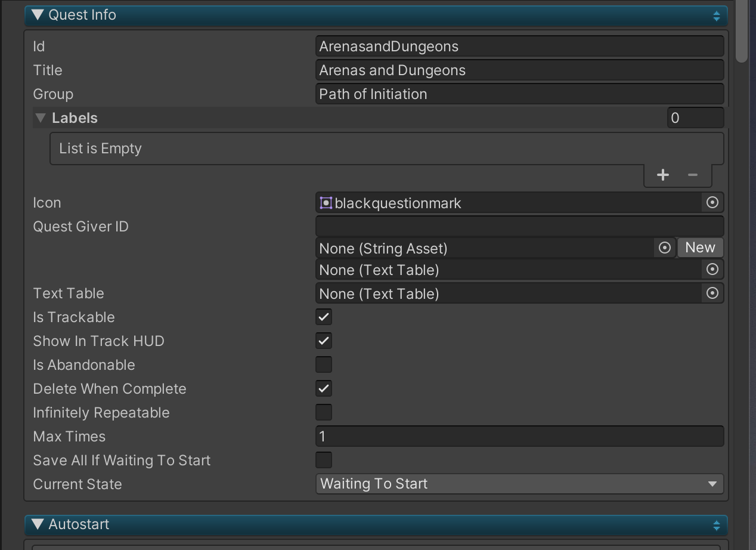The height and width of the screenshot is (550, 756).
Task: Uncheck the Is Trackable checkbox
Action: tap(324, 317)
